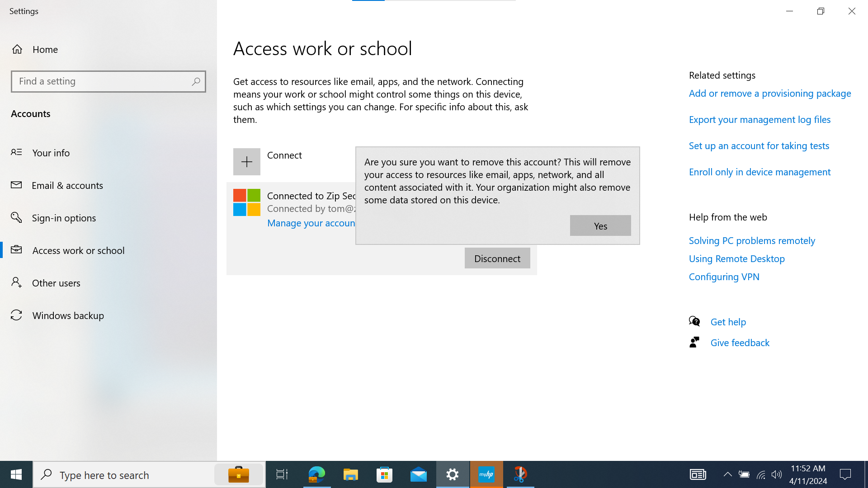The width and height of the screenshot is (868, 488).
Task: Open Export your management log files
Action: (759, 120)
